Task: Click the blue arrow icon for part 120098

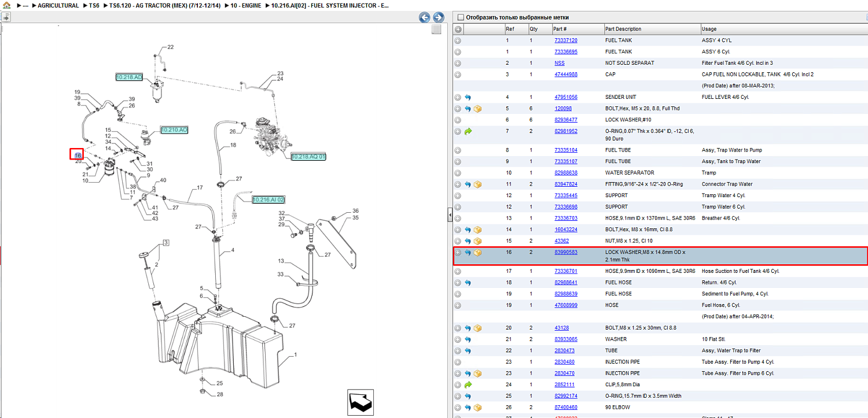Action: click(468, 109)
